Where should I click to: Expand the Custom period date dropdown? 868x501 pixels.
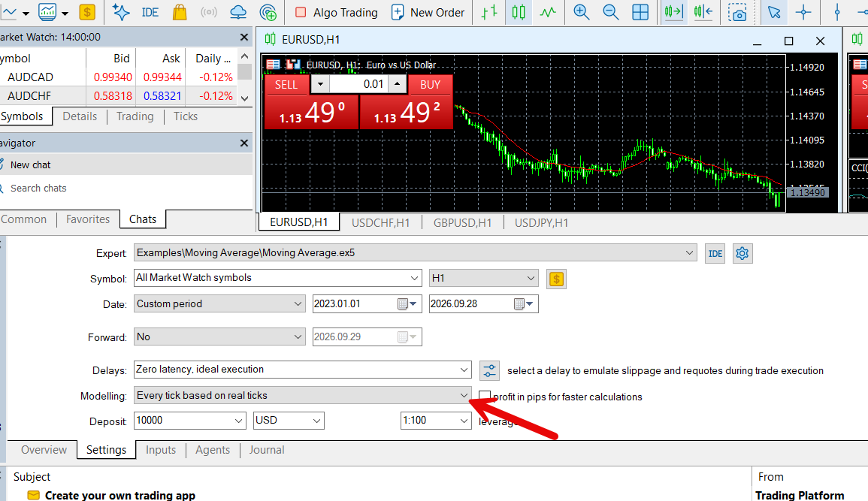pyautogui.click(x=298, y=303)
